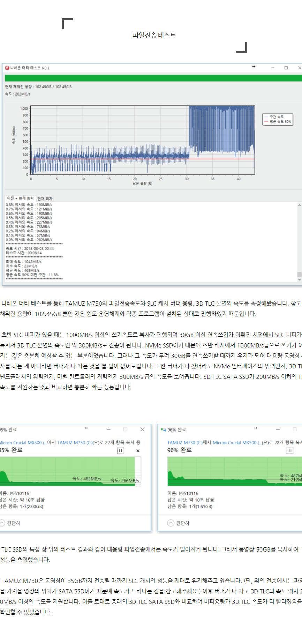Select the 이전 + 현재 회차 tab
This screenshot has width=302, height=644.
(x=20, y=199)
